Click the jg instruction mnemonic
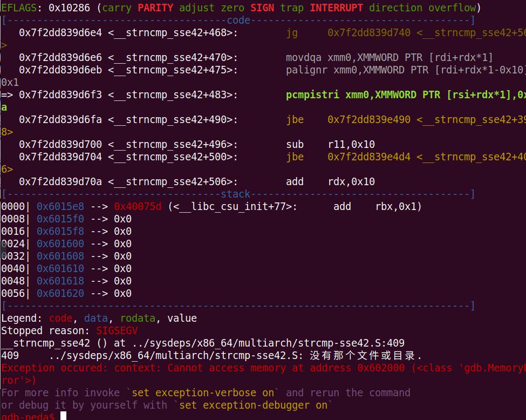The width and height of the screenshot is (526, 420). [292, 32]
